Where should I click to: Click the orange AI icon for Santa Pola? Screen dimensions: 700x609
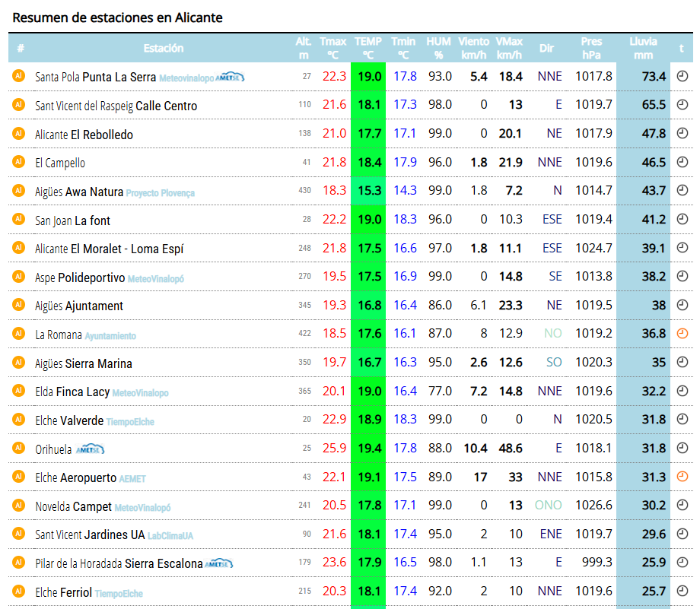(19, 76)
